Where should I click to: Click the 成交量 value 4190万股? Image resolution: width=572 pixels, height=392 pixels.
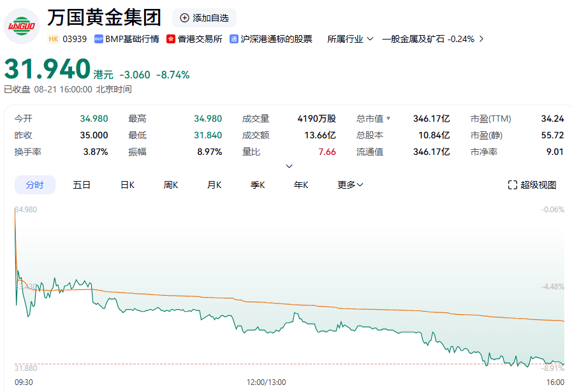317,119
